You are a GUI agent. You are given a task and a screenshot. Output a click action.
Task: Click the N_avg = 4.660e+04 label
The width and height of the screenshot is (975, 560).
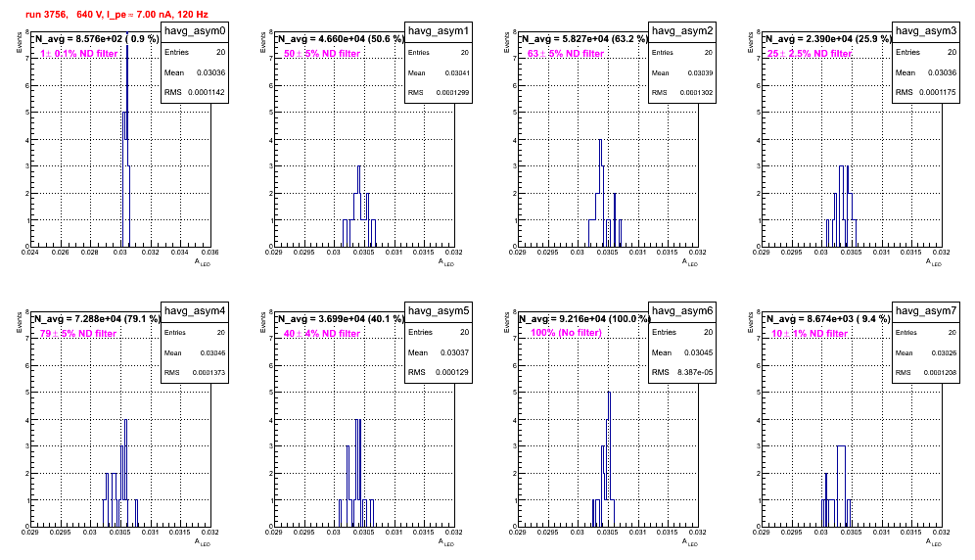coord(340,39)
